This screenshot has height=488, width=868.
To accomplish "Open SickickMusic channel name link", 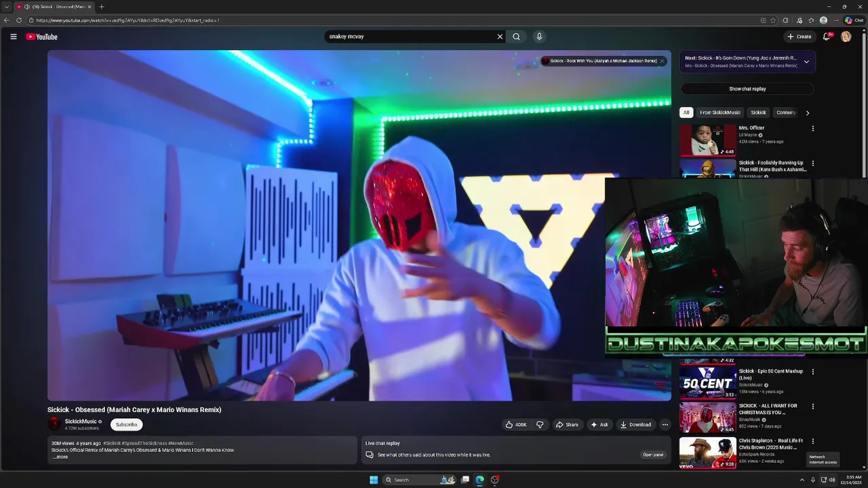I will tap(81, 422).
